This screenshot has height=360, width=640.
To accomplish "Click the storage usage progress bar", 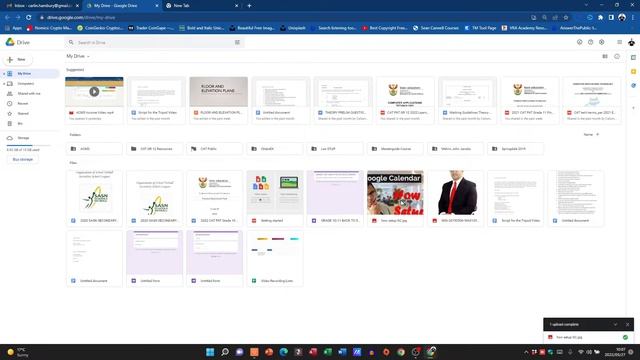I will (28, 145).
